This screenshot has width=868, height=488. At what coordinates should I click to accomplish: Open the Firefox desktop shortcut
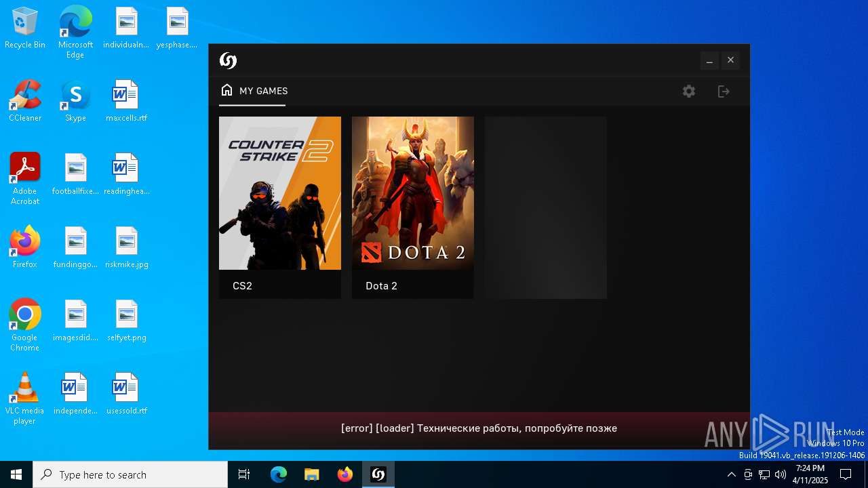pos(25,248)
